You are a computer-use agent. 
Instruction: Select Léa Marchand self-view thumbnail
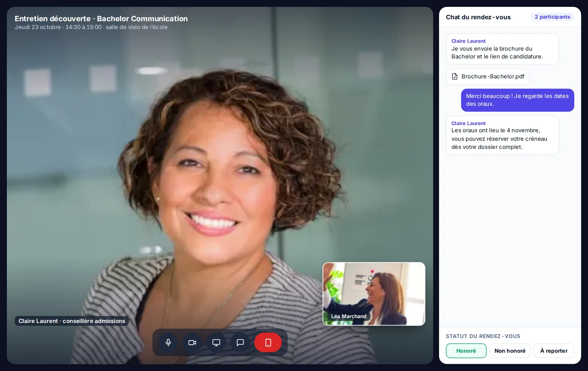[x=374, y=294]
